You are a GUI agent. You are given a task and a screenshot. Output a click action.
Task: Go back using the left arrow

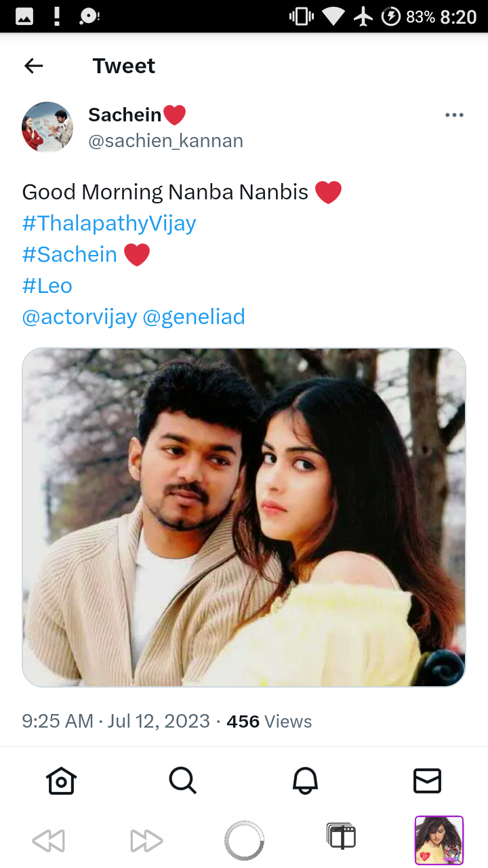click(33, 66)
